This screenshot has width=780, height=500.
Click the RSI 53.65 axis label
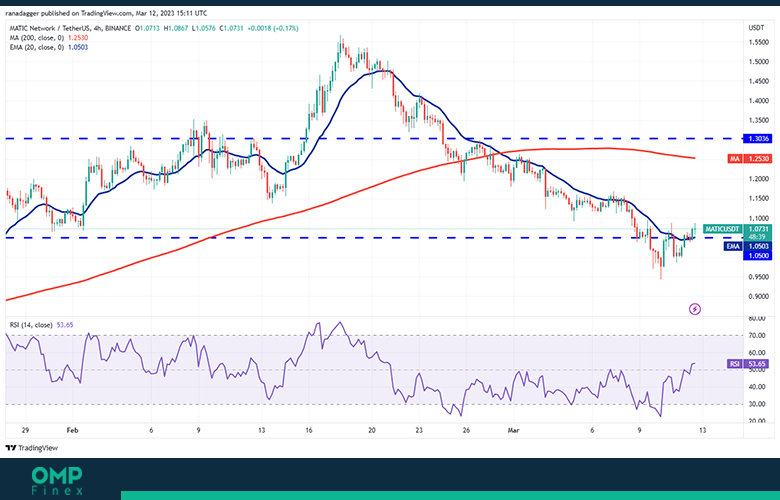(748, 364)
